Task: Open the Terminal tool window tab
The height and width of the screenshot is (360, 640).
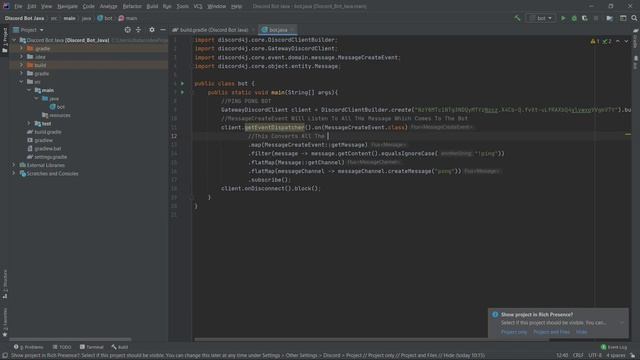Action: click(x=91, y=347)
